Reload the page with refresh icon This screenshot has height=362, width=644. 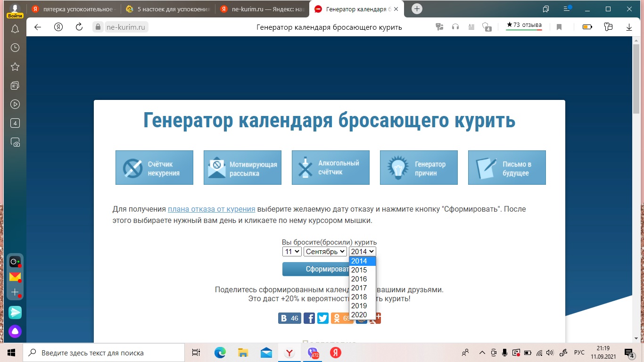click(x=79, y=27)
